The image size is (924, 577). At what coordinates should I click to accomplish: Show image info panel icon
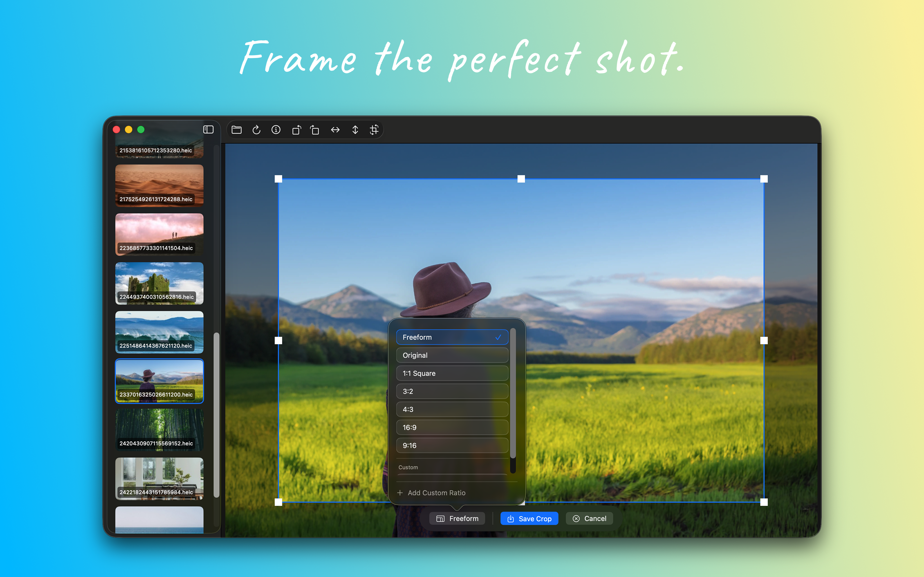[276, 130]
